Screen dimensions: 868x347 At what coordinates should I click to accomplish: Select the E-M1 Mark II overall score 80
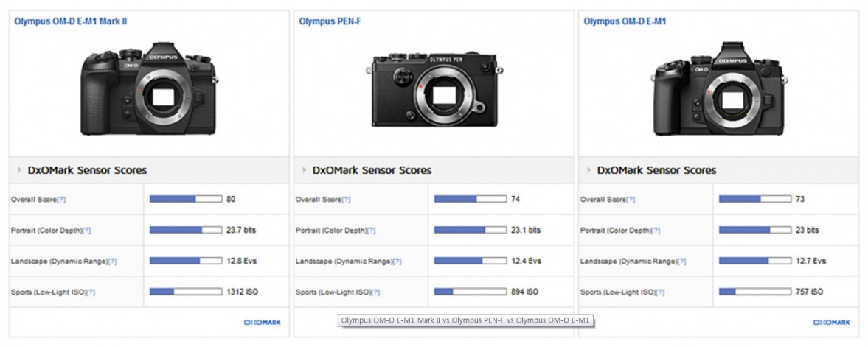pos(231,199)
